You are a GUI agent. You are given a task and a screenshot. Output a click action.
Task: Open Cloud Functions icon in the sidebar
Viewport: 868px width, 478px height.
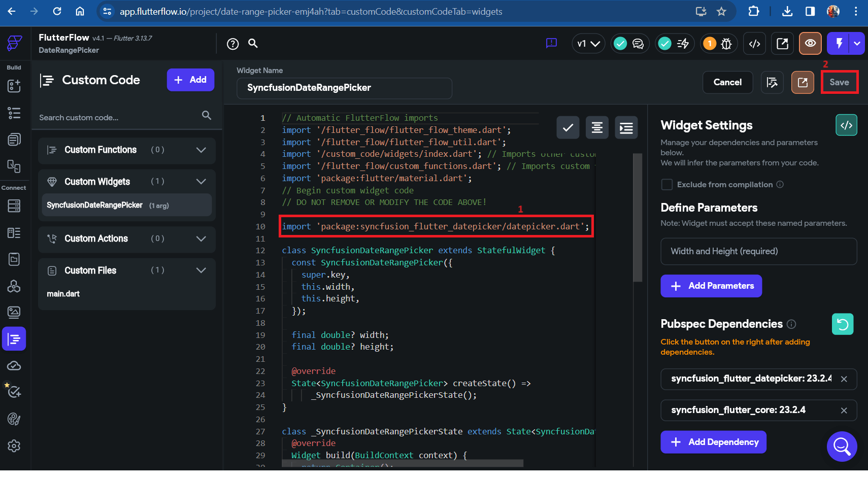[x=14, y=365]
